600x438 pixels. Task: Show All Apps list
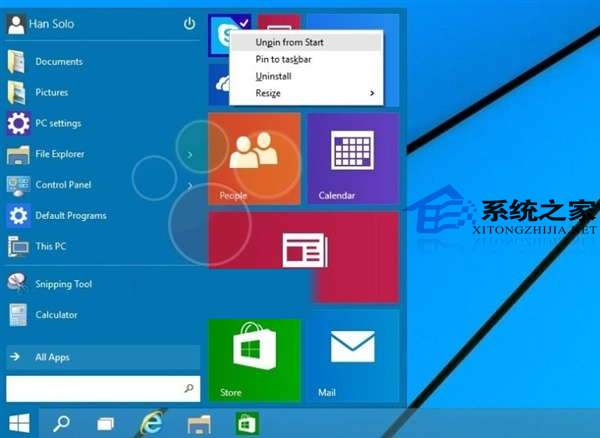coord(100,357)
